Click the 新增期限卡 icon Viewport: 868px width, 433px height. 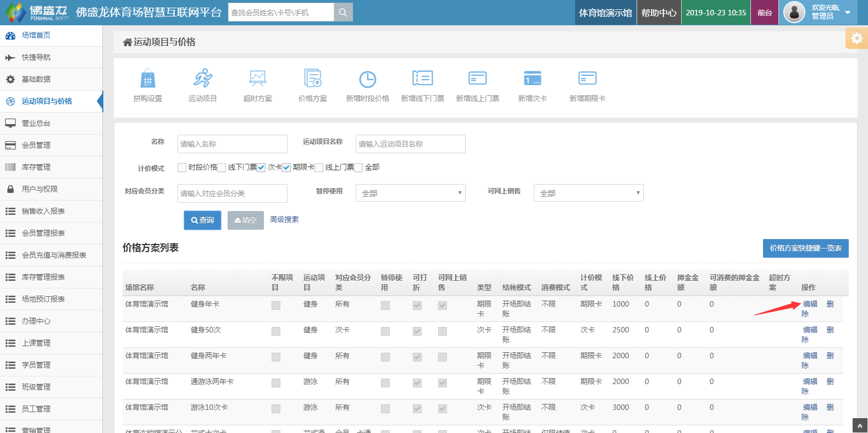pyautogui.click(x=588, y=78)
